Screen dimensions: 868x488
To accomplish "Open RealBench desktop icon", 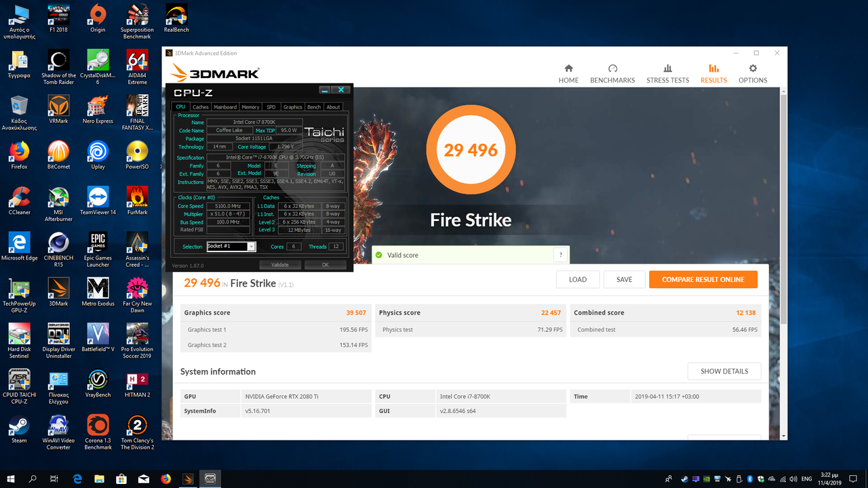I will click(176, 18).
